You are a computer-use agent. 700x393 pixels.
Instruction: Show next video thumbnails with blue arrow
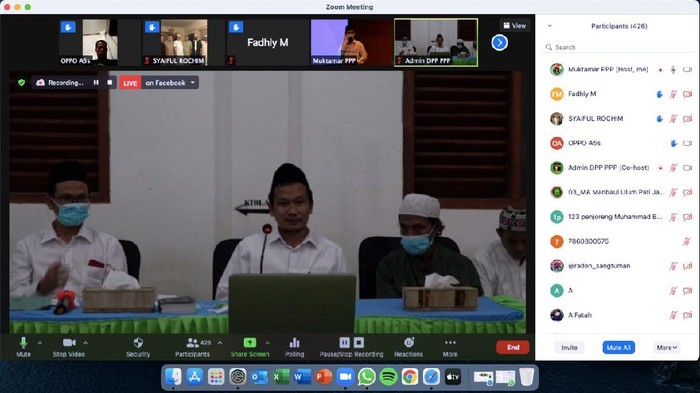pos(500,43)
